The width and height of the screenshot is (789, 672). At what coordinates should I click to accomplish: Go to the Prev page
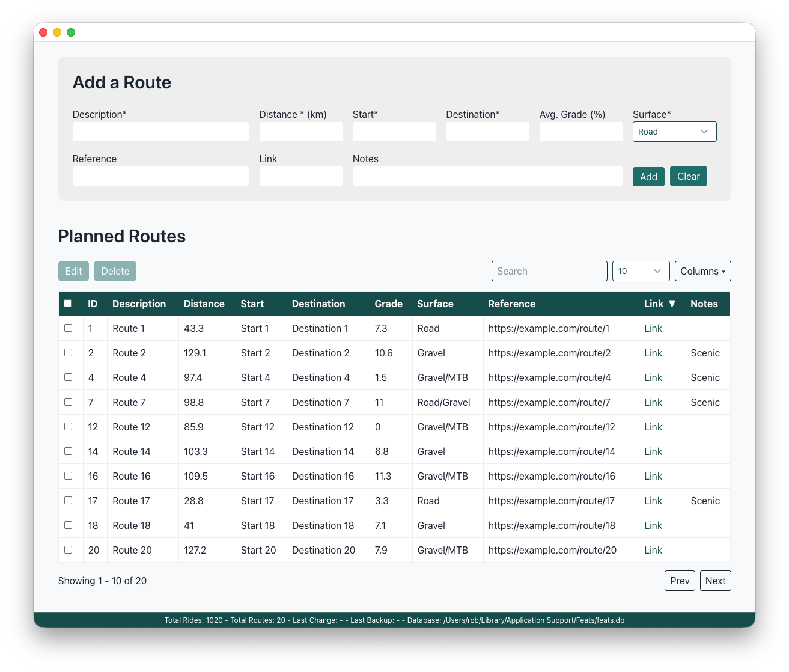click(x=680, y=581)
